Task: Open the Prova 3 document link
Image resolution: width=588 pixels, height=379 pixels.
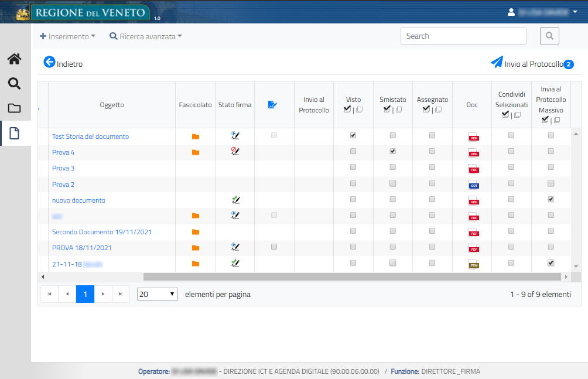Action: click(x=63, y=168)
